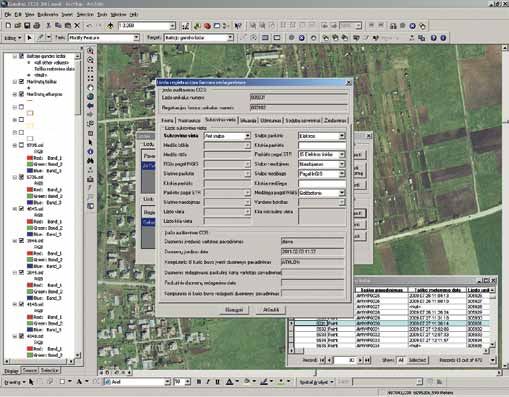Image resolution: width=509 pixels, height=397 pixels.
Task: Open the map scale dropdown
Action: [173, 26]
